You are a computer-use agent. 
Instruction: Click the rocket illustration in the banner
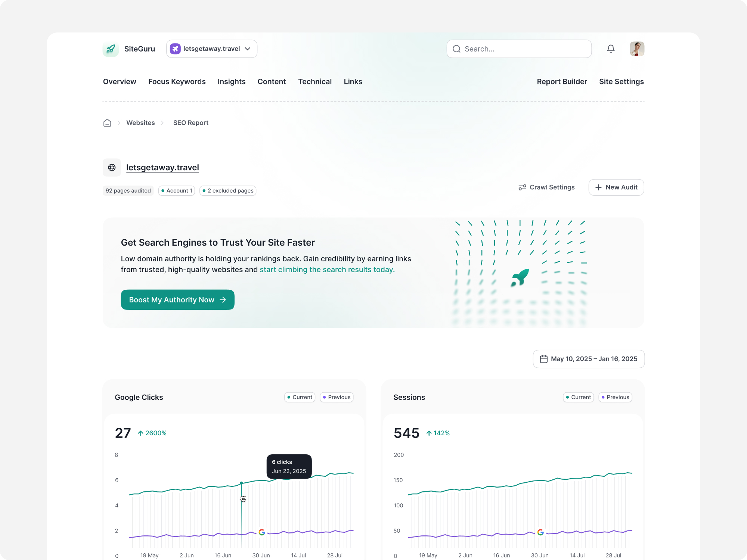coord(520,278)
